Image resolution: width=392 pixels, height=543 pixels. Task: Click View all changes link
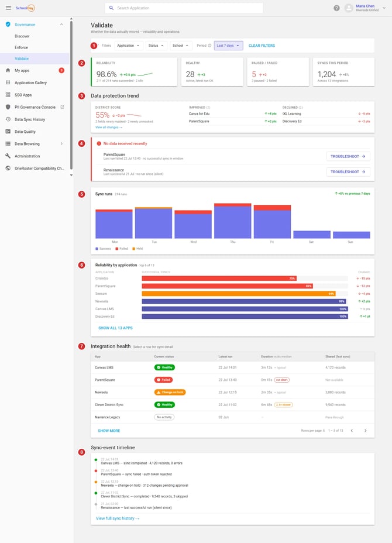[109, 127]
